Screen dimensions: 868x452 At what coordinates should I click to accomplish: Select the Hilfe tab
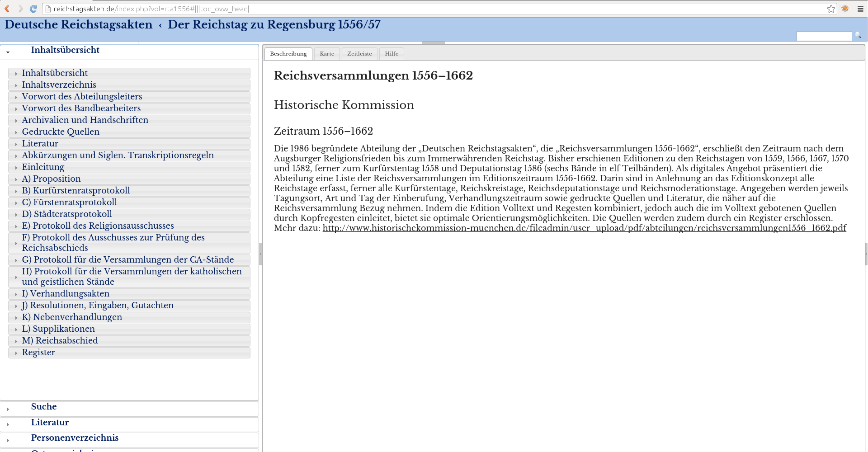click(x=392, y=54)
